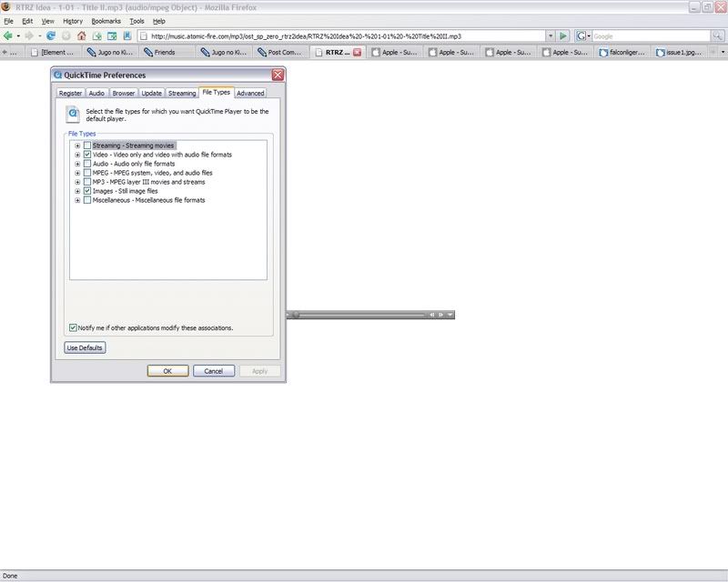The width and height of the screenshot is (728, 582).
Task: Open the tab list dropdown arrow
Action: pyautogui.click(x=723, y=52)
